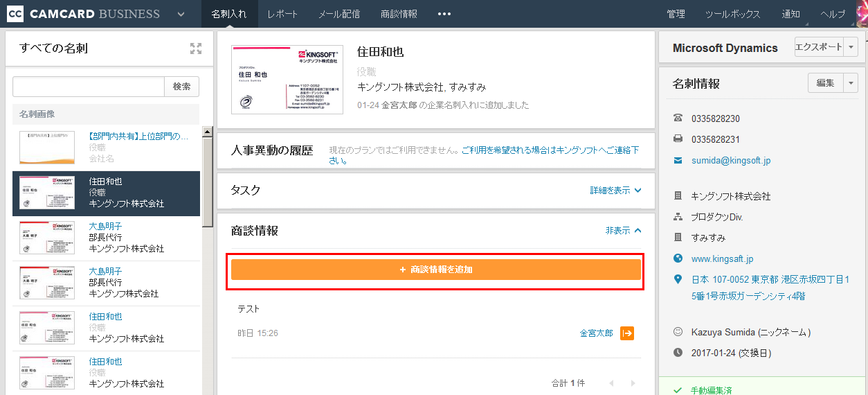Click thumbnail of 【部門内共有】 card
Image resolution: width=868 pixels, height=395 pixels.
tap(47, 148)
